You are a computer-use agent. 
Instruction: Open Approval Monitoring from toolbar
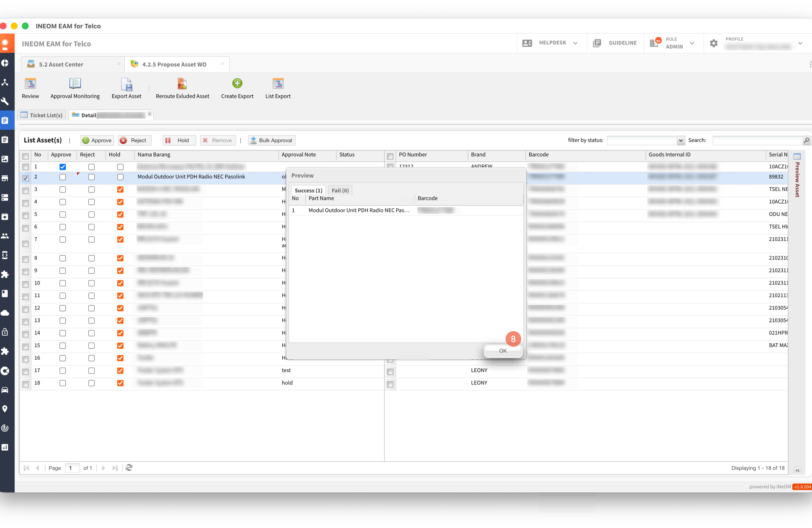(75, 84)
